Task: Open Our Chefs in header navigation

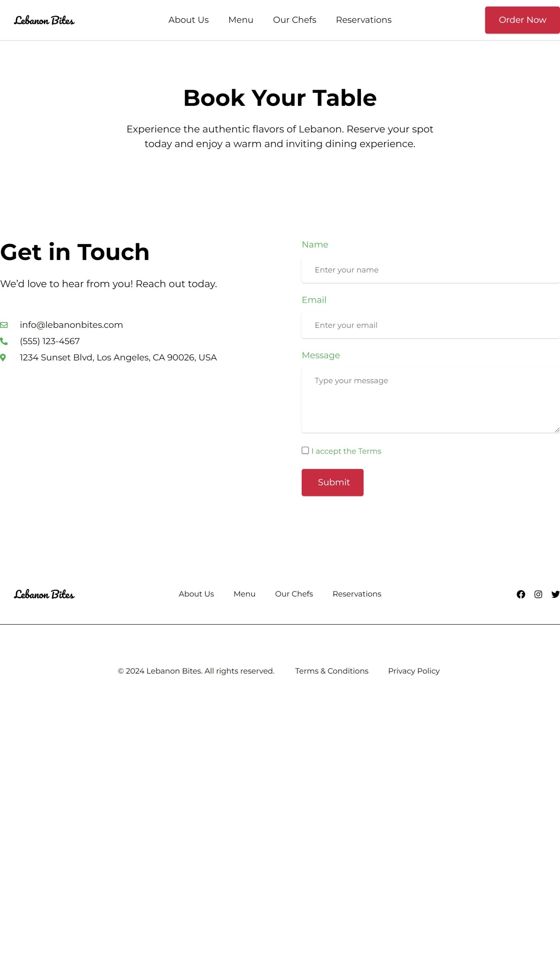Action: click(x=294, y=20)
